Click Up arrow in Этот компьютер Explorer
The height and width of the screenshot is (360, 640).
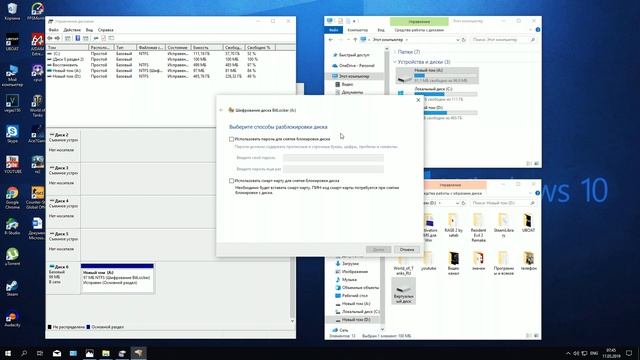tap(355, 40)
